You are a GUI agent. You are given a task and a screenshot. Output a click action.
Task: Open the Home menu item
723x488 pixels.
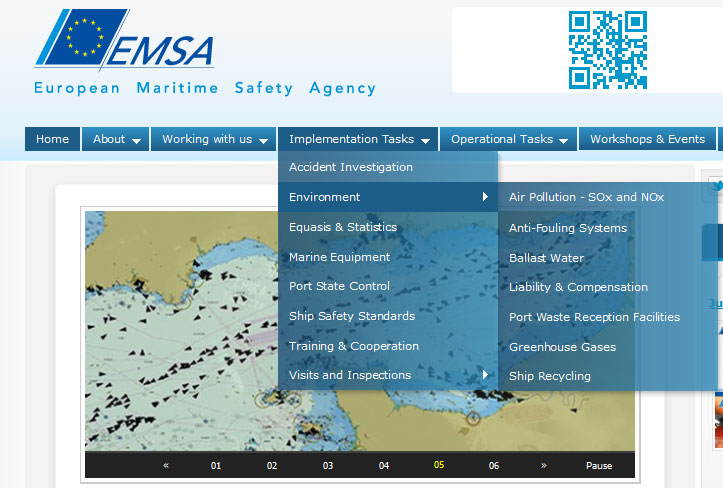coord(53,139)
